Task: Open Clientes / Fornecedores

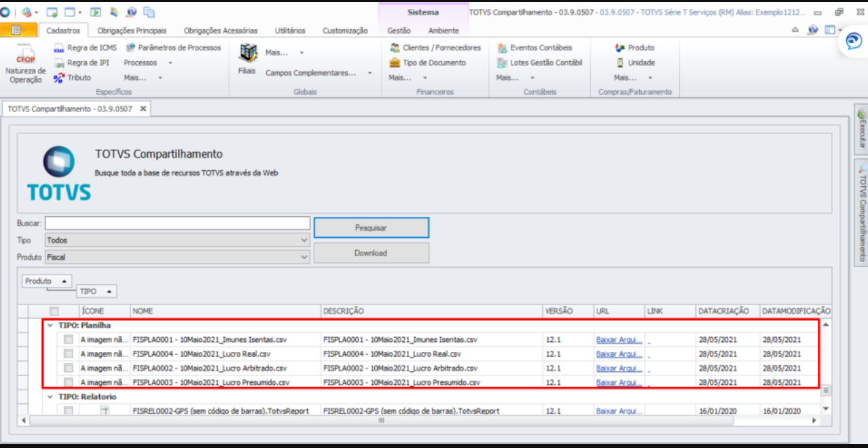Action: click(435, 48)
